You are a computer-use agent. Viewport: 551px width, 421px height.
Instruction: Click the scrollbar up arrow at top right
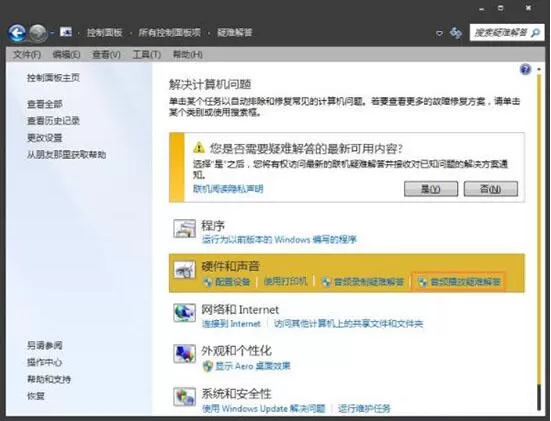(539, 70)
